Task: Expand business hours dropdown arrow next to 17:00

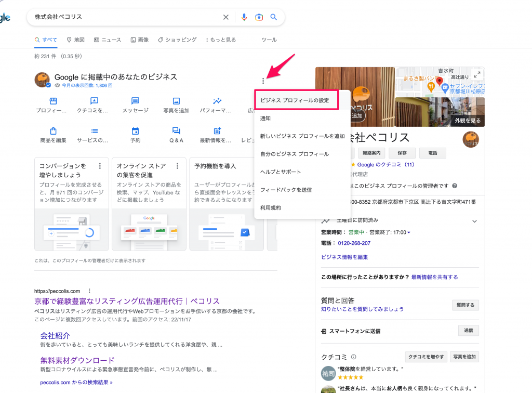Action: (x=409, y=232)
